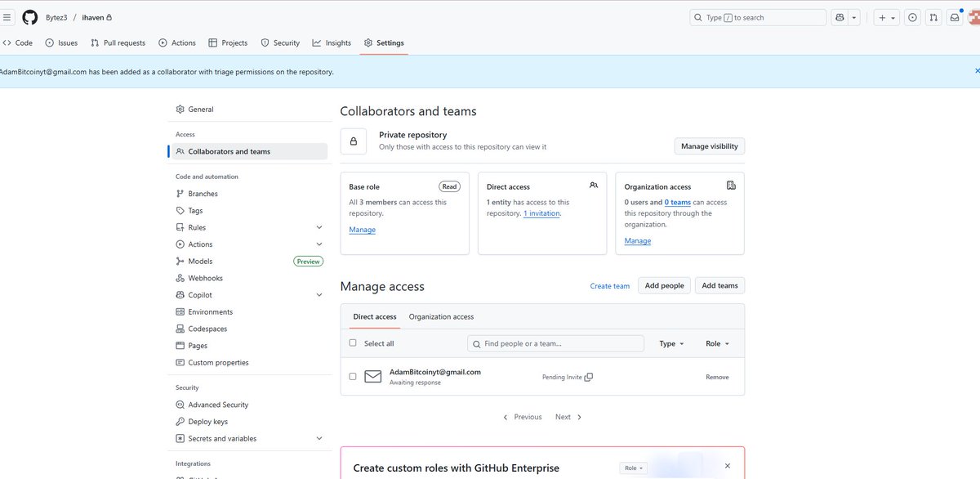Switch to Direct access tab
The image size is (980, 479).
tap(375, 316)
